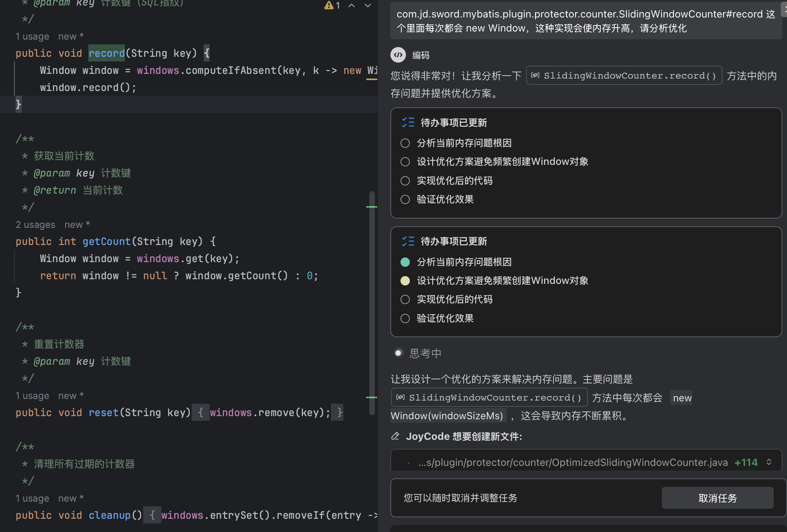Click the coding mode icon beside 编码

(398, 55)
